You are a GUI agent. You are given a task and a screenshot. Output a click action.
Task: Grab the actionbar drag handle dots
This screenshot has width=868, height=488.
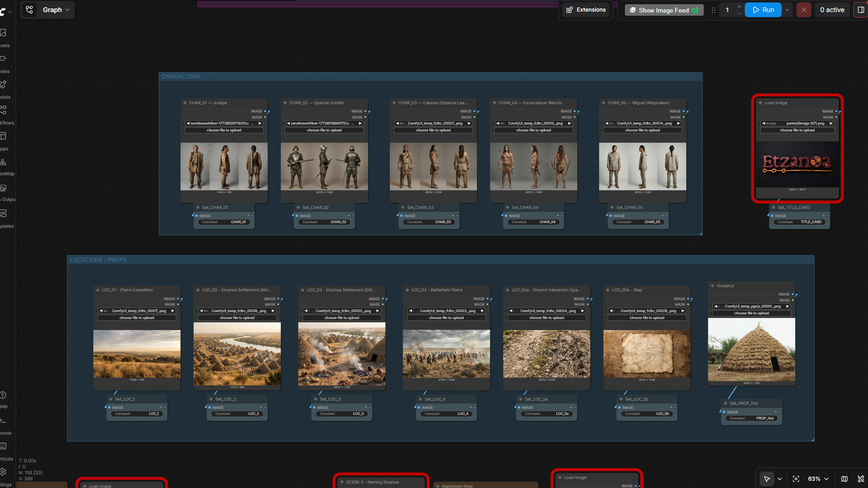pyautogui.click(x=713, y=10)
